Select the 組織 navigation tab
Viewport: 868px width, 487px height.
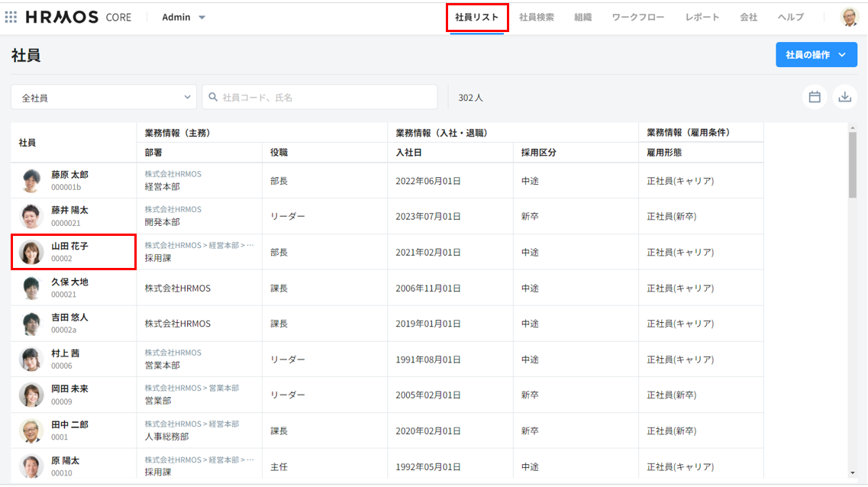582,17
